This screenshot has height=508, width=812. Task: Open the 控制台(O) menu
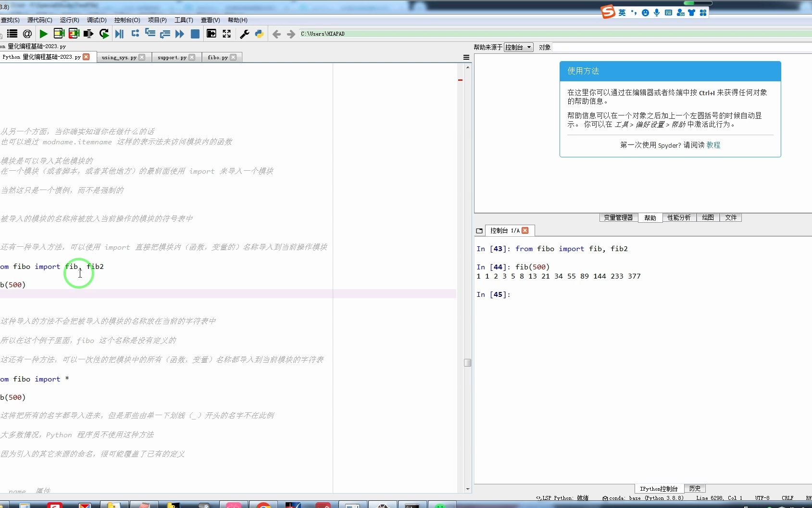127,20
